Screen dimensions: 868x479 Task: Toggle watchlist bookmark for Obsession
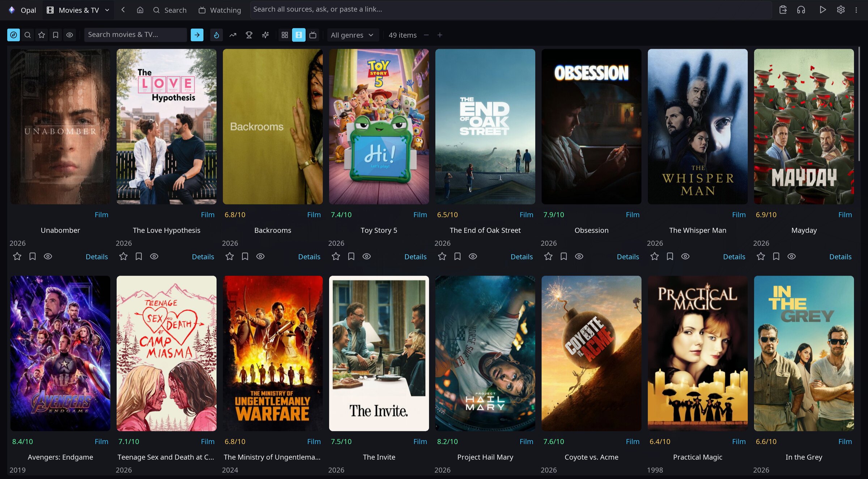(563, 257)
